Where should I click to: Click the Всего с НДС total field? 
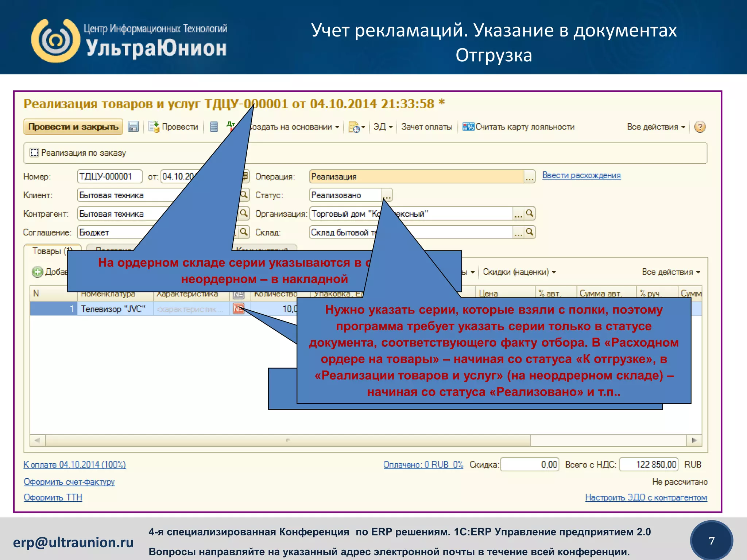pyautogui.click(x=649, y=464)
